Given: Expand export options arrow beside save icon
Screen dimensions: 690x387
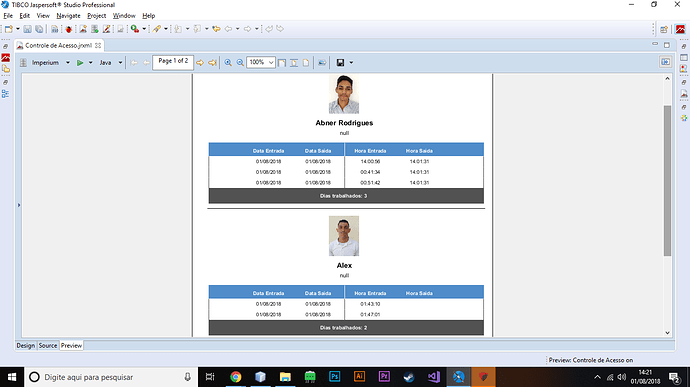Looking at the screenshot, I should [351, 63].
